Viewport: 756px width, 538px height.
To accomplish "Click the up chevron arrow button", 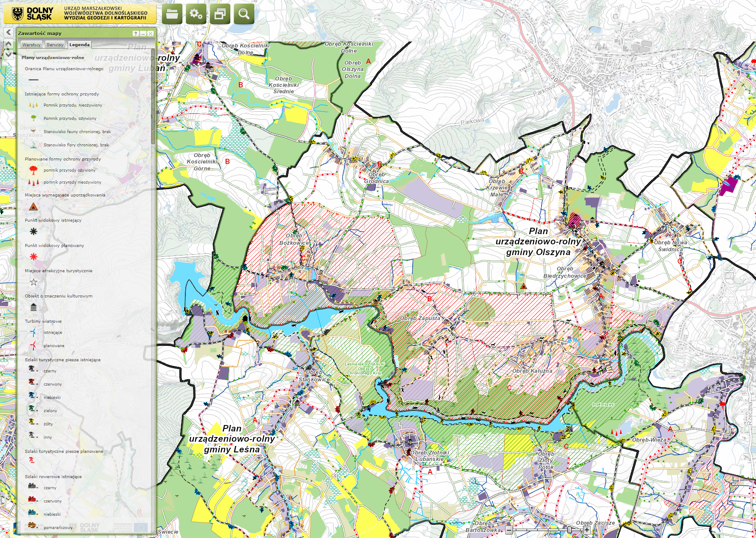I will (8, 44).
